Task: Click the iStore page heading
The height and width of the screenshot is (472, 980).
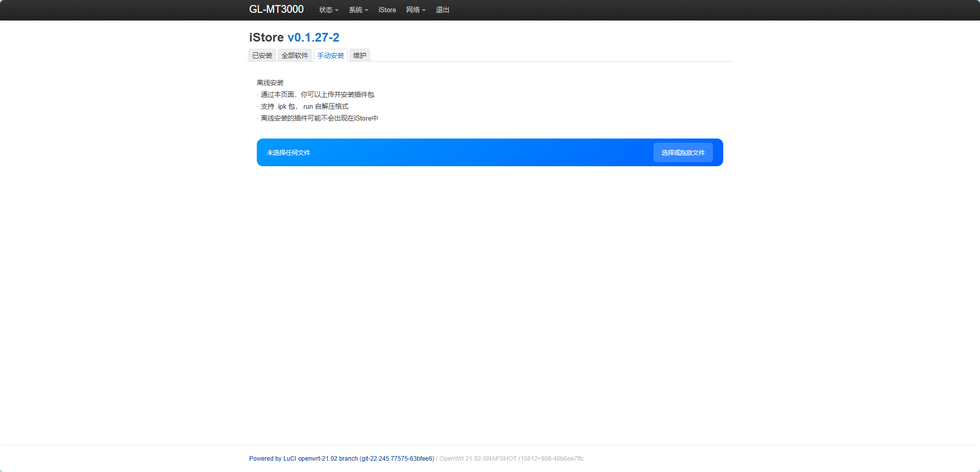Action: point(266,37)
